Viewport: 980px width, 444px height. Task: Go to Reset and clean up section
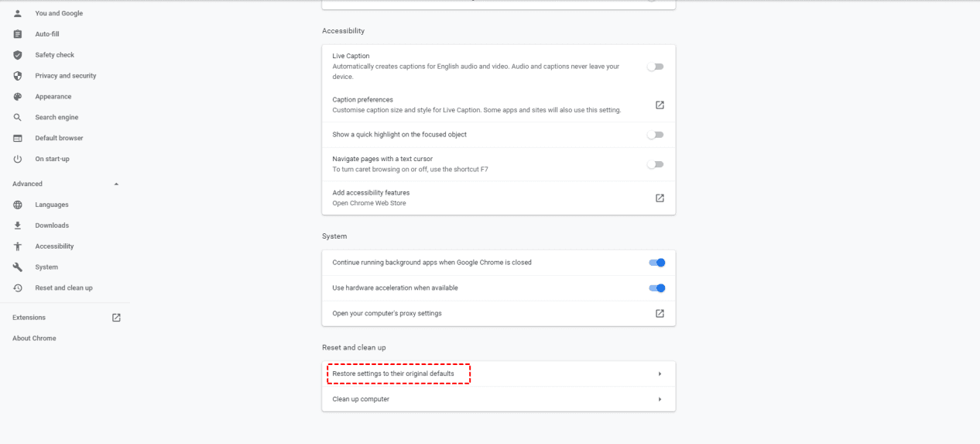pos(63,288)
